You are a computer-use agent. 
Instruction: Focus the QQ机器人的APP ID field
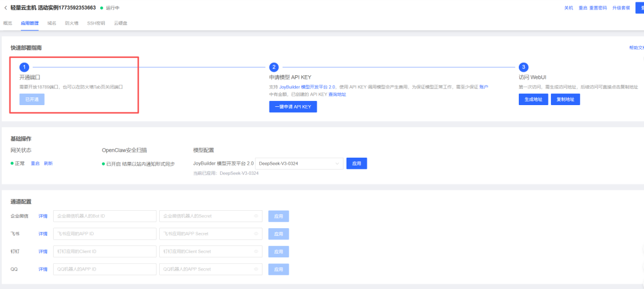tap(105, 269)
